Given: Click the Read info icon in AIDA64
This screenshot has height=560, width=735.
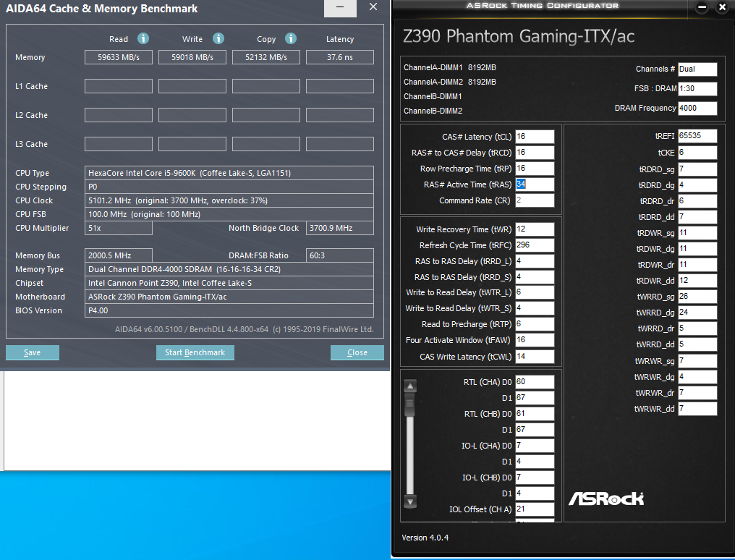Looking at the screenshot, I should coord(143,38).
